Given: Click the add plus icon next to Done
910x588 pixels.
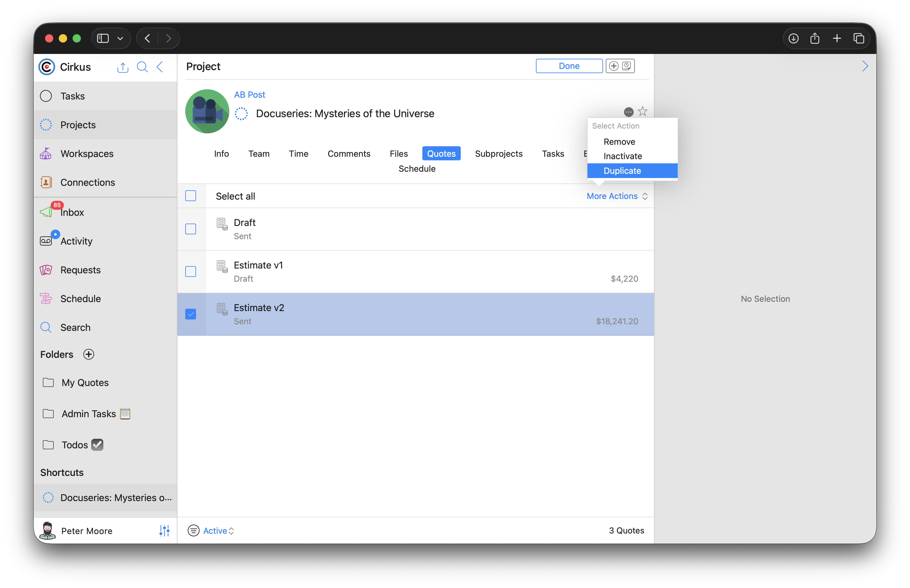Looking at the screenshot, I should pos(613,66).
